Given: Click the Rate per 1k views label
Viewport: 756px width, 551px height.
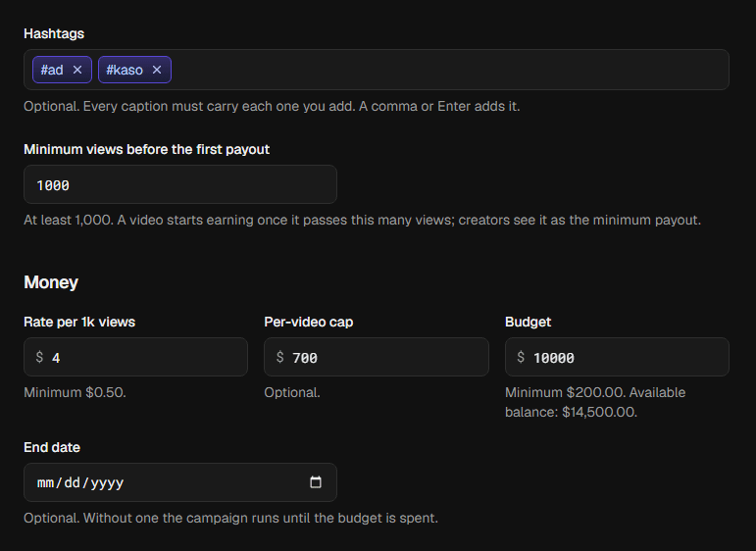Looking at the screenshot, I should click(x=79, y=322).
